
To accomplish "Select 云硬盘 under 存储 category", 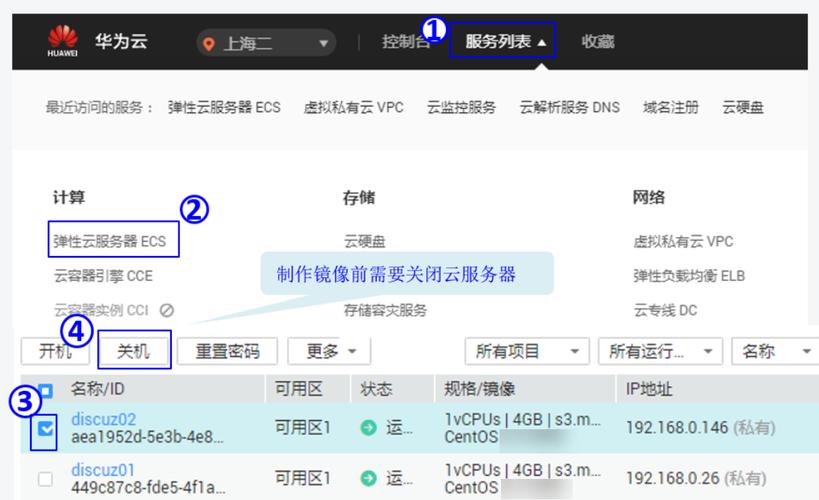I will pyautogui.click(x=365, y=241).
